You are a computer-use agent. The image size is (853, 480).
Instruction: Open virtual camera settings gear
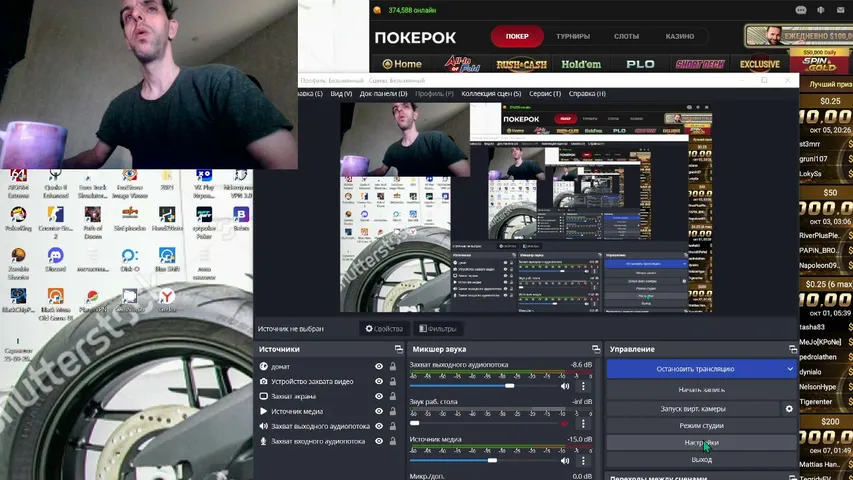(x=789, y=409)
